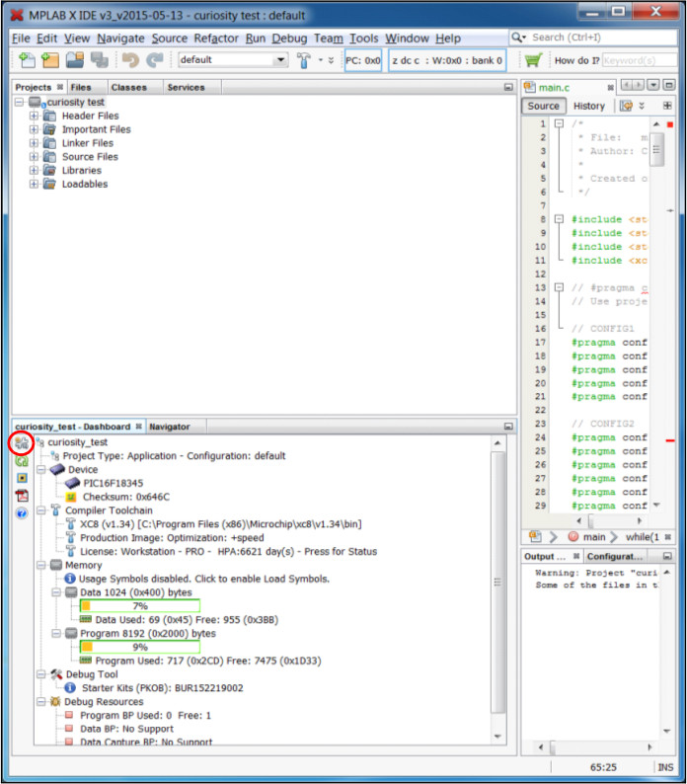
Task: Click the Data memory 7% usage bar
Action: (140, 606)
